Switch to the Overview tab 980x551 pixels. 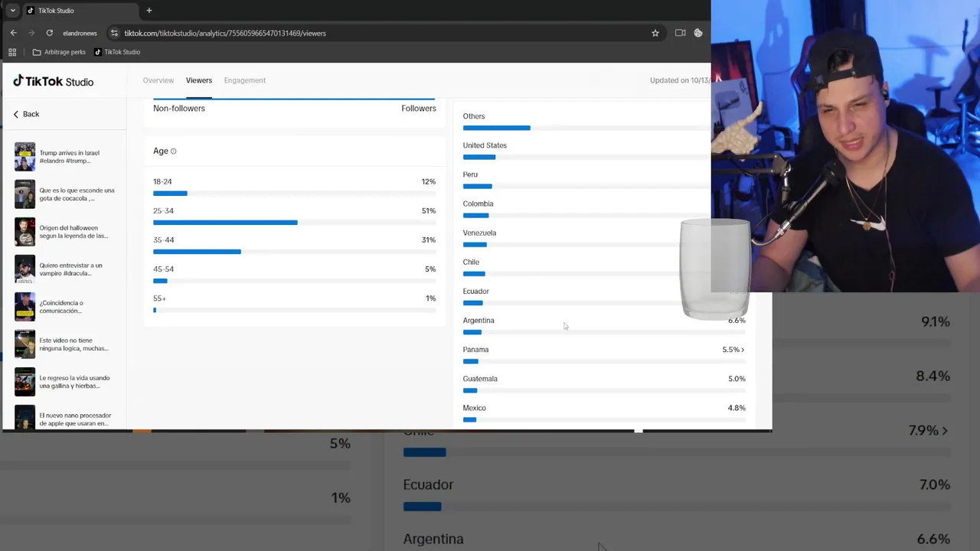tap(158, 80)
